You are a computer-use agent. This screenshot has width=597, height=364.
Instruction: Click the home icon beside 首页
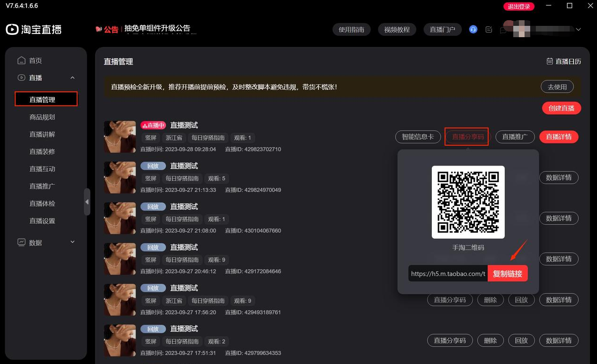pos(21,61)
